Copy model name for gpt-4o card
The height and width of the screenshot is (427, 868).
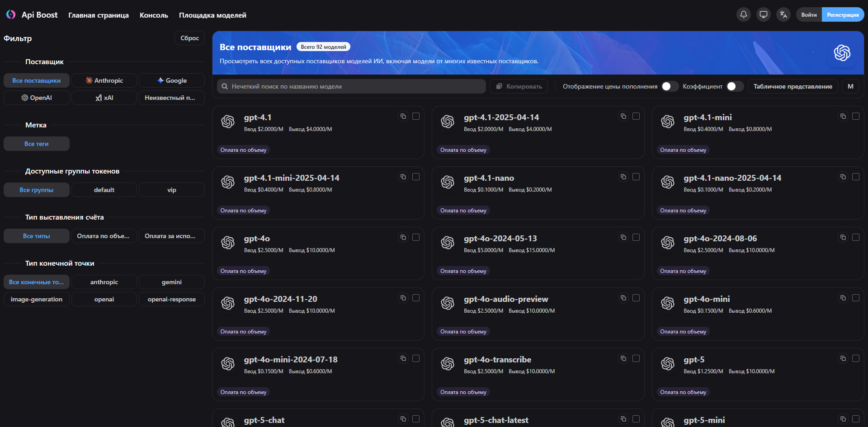[403, 237]
